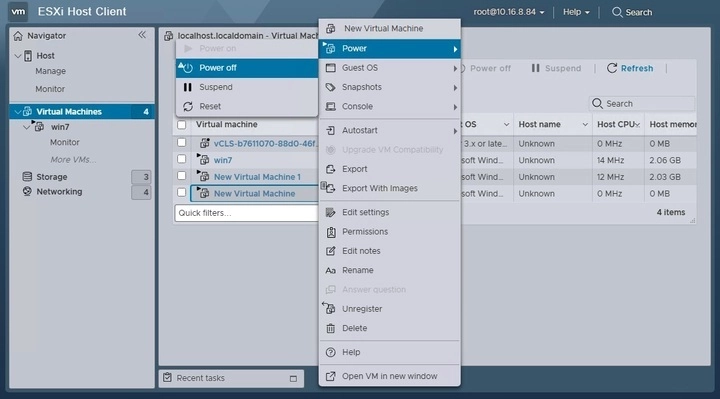
Task: Click the Unregister VM icon
Action: click(329, 308)
